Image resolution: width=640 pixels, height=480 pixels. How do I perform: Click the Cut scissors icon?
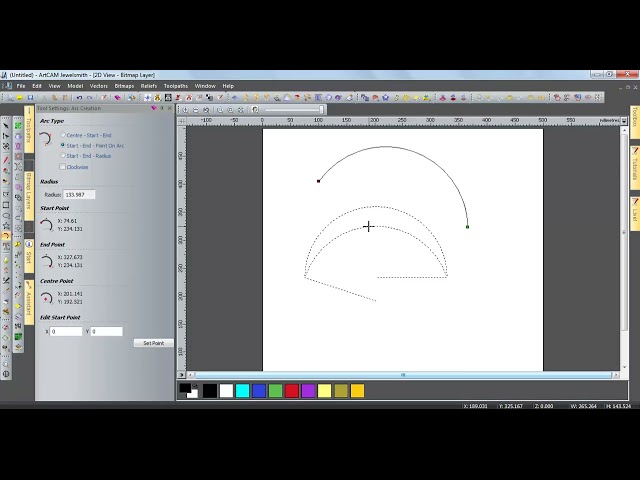pos(44,98)
